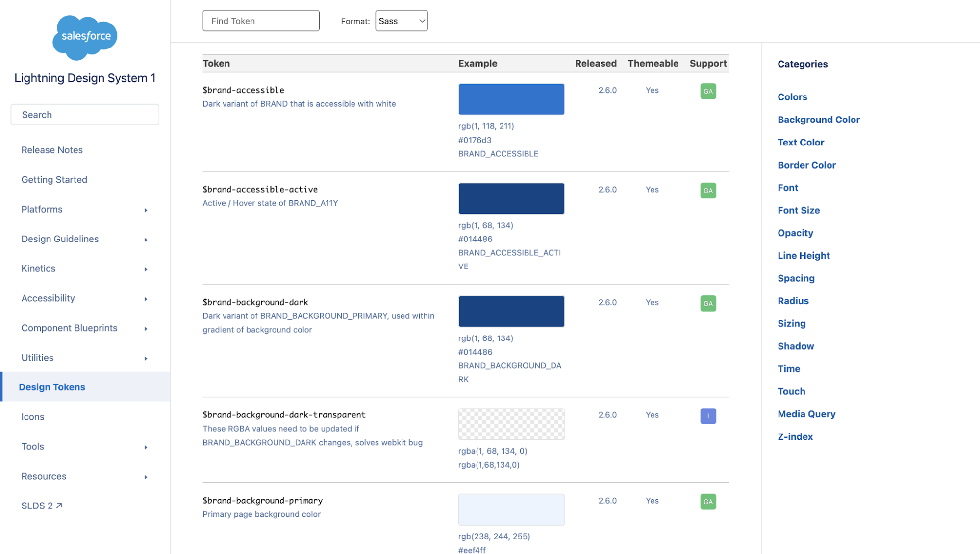
Task: Click the blue I support badge
Action: 708,416
